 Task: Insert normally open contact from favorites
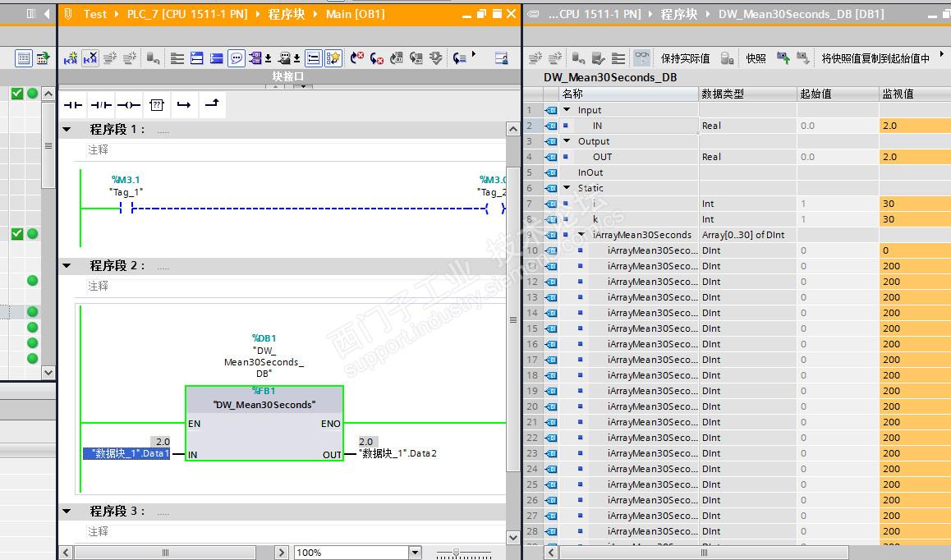[x=73, y=105]
